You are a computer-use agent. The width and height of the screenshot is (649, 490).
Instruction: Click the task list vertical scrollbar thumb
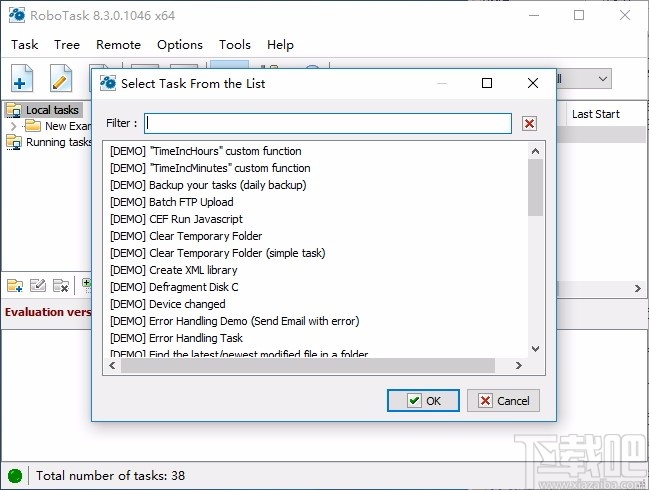point(535,187)
